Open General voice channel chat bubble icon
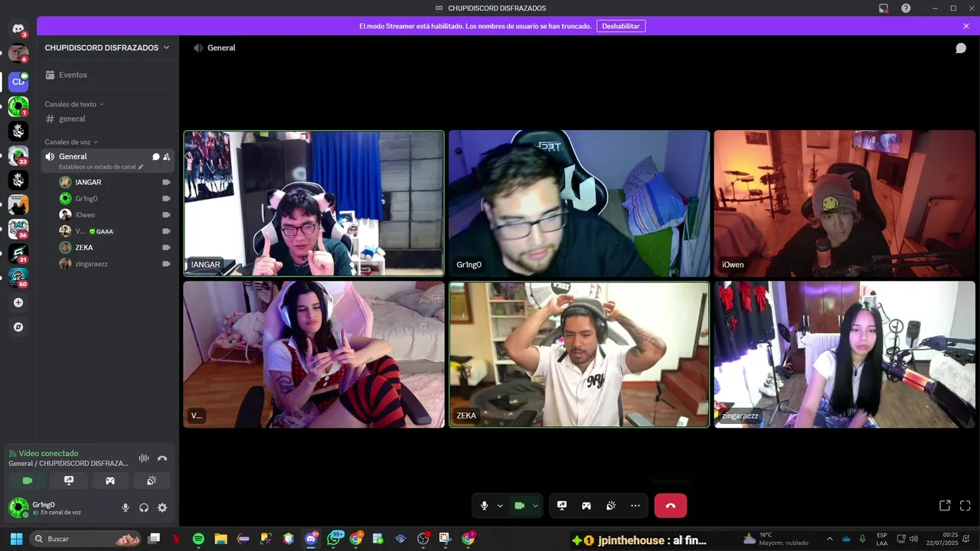Screen dimensions: 980x551 [x=156, y=157]
